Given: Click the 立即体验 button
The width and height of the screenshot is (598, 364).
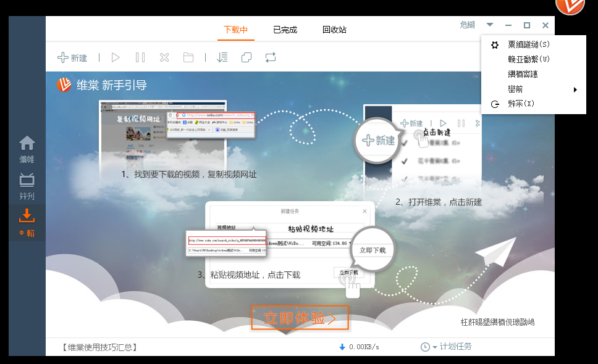Looking at the screenshot, I should (x=300, y=318).
